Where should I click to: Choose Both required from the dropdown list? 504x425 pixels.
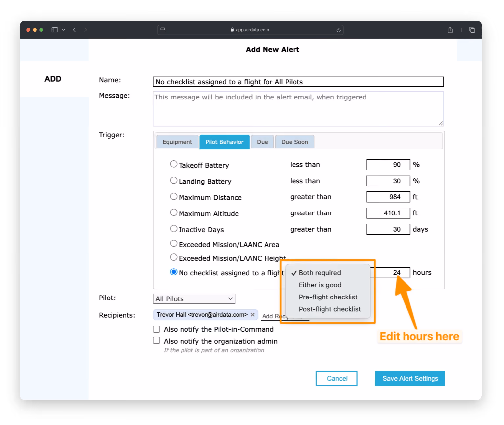point(328,273)
